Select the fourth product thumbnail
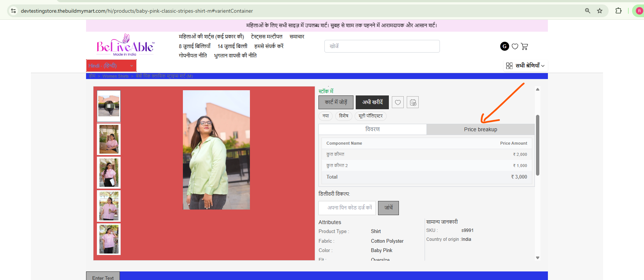The image size is (644, 280). pos(109,206)
